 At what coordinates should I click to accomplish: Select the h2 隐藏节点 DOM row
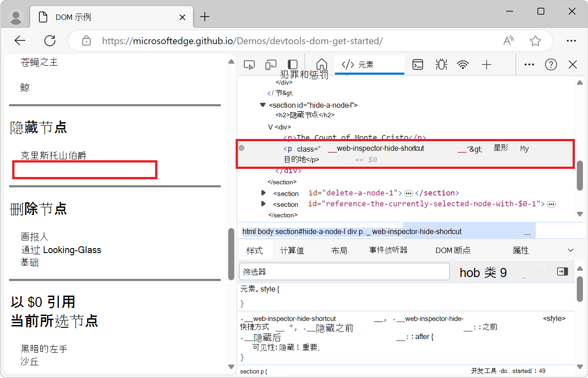(x=305, y=115)
